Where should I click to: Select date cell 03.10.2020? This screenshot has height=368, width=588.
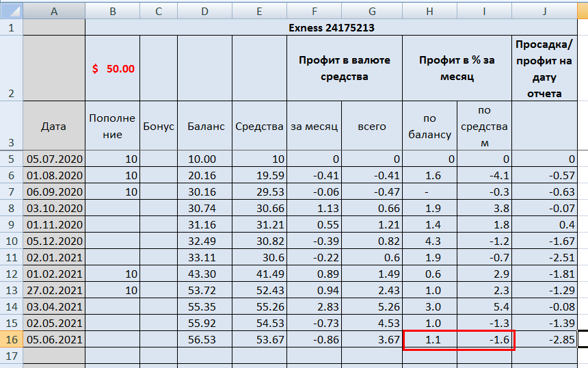pyautogui.click(x=54, y=208)
